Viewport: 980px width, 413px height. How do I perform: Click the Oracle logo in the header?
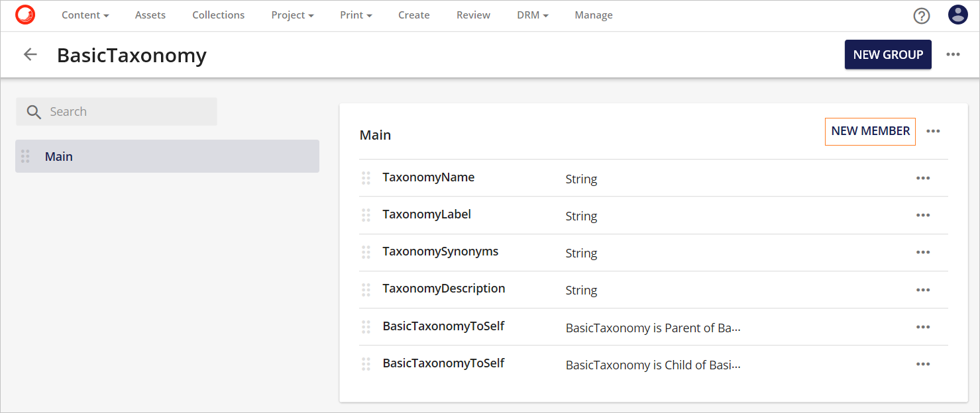[25, 14]
